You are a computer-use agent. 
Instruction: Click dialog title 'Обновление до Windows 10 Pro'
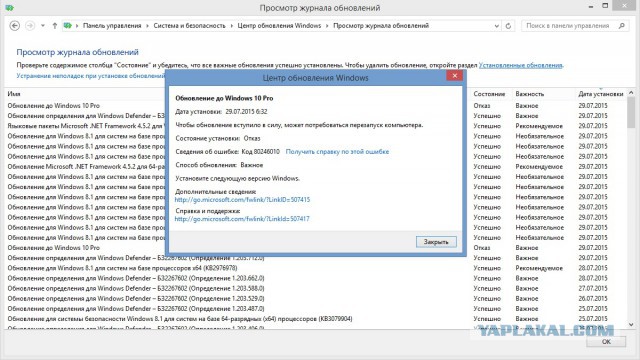(x=224, y=98)
